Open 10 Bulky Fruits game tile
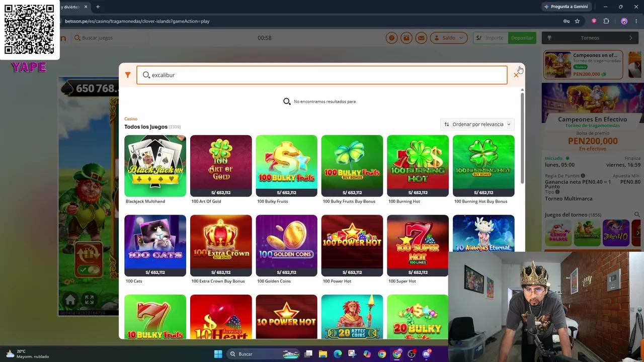Screen dimensions: 644x362 [155, 317]
